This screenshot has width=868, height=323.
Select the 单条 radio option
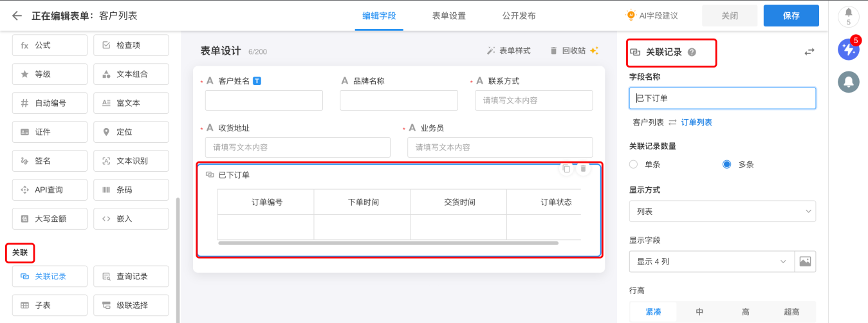(634, 164)
